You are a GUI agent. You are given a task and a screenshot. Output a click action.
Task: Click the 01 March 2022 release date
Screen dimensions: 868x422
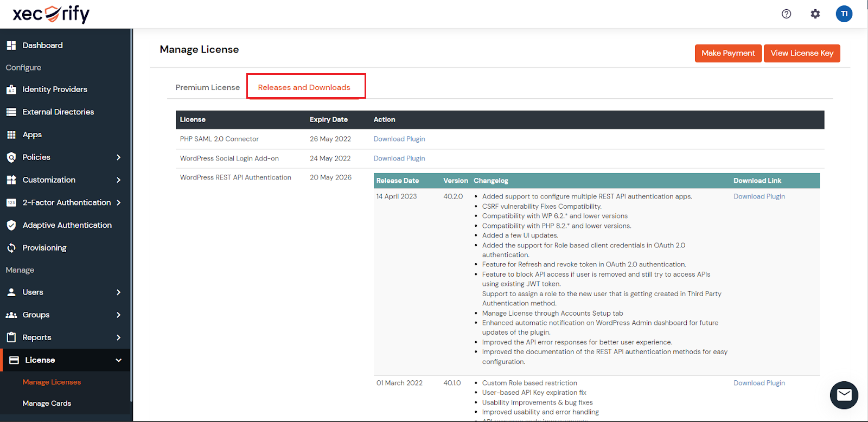[399, 383]
